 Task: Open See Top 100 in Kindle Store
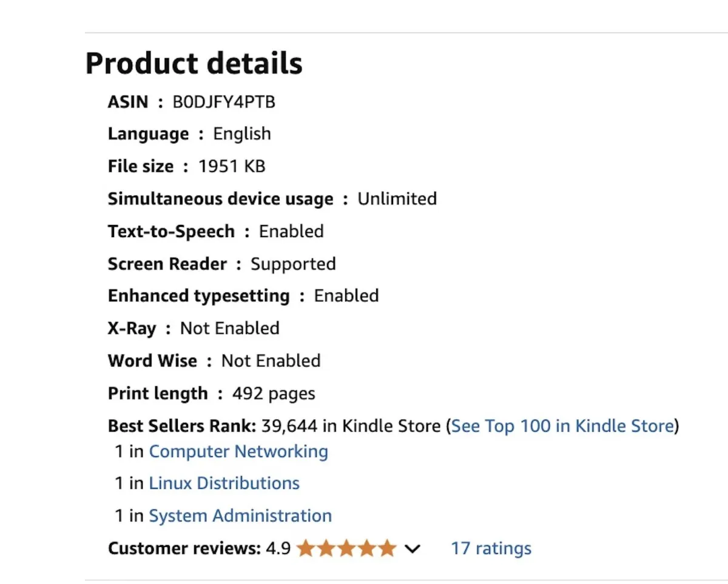tap(562, 426)
